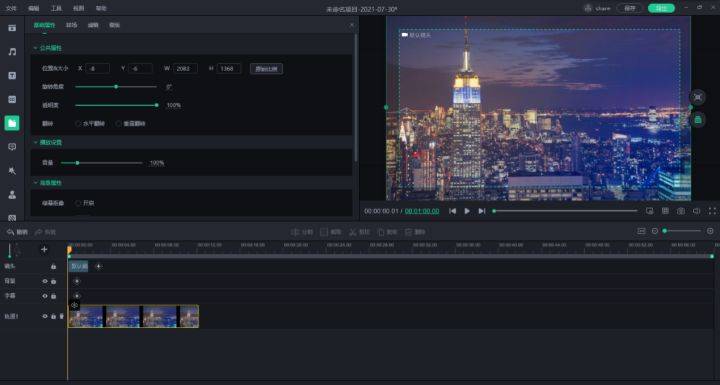Switch to the second properties panel tab

(72, 25)
